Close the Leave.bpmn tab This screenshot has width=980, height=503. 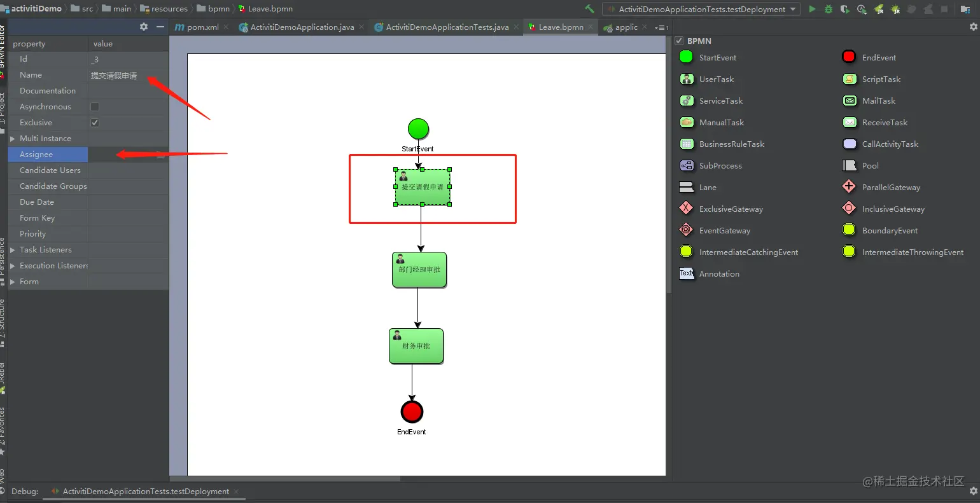click(591, 27)
